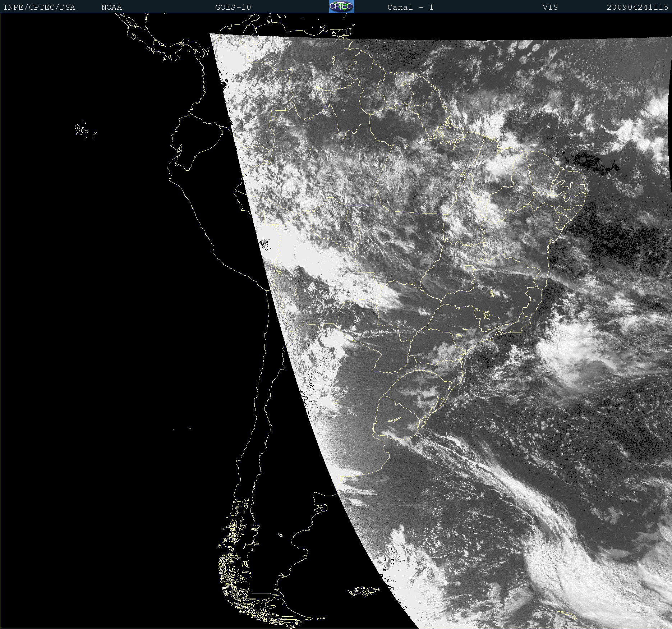This screenshot has height=629, width=672.
Task: Click the VIS channel label
Action: (550, 7)
